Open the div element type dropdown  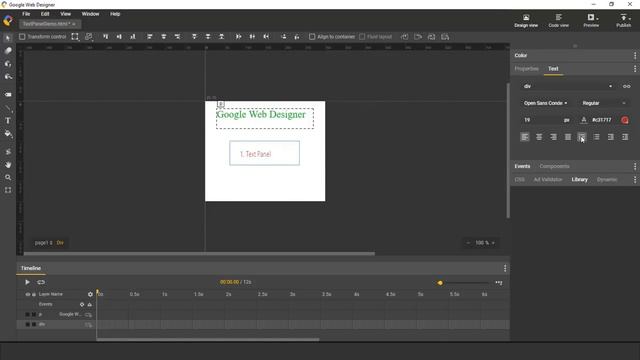[x=568, y=86]
